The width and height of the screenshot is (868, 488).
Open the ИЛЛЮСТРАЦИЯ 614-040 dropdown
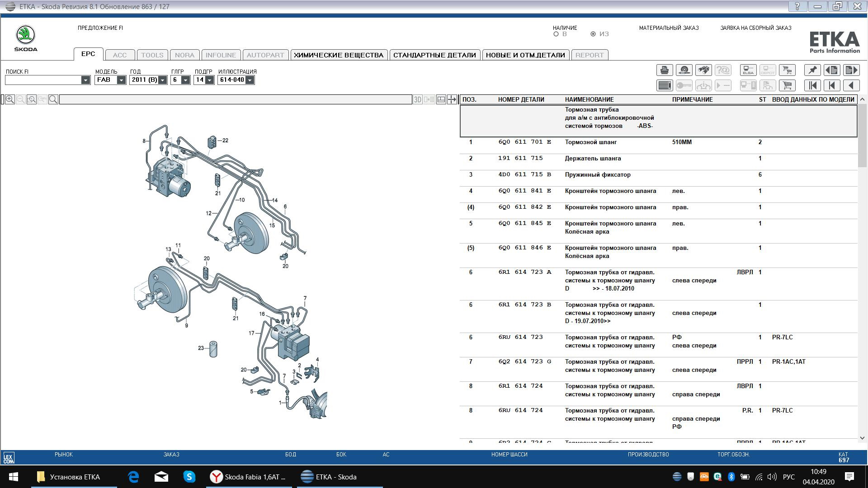click(x=250, y=80)
